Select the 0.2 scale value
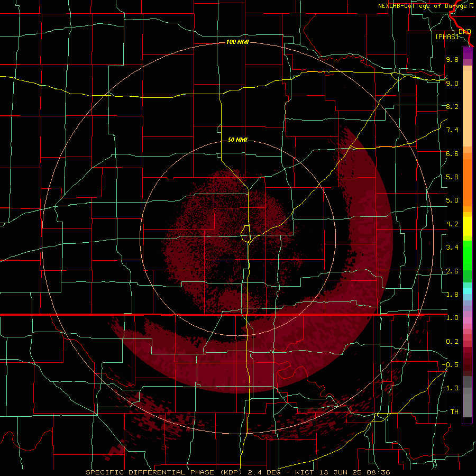This screenshot has height=476, width=476. (452, 342)
